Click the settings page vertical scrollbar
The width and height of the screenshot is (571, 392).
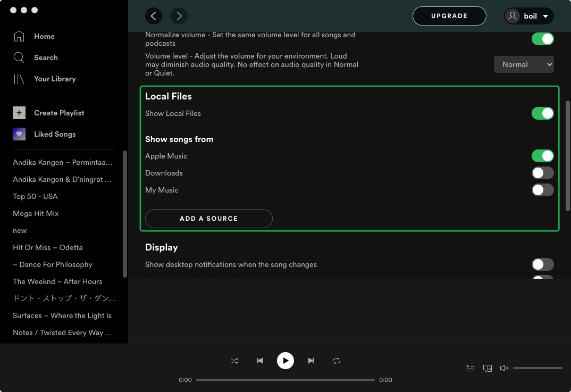tap(567, 156)
